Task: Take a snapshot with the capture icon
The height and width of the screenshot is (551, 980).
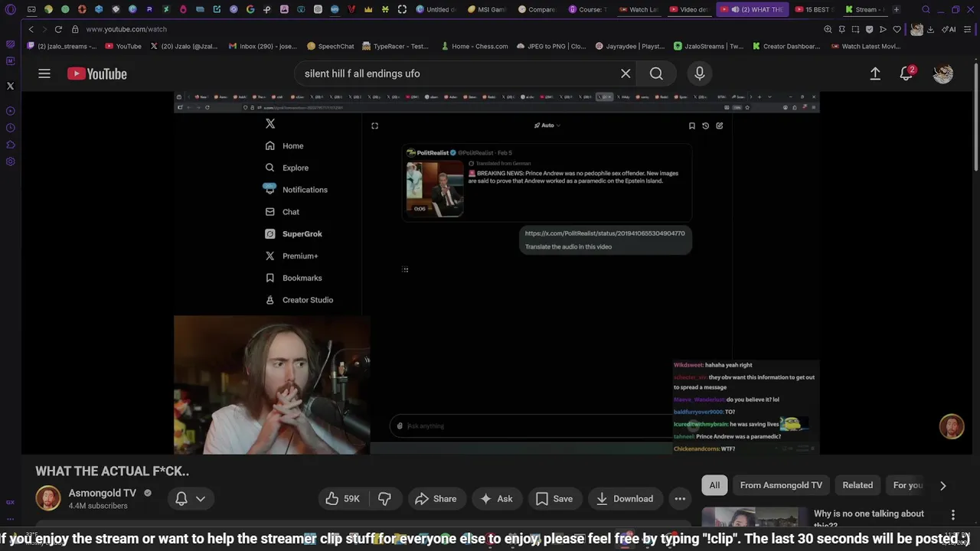Action: click(x=855, y=29)
